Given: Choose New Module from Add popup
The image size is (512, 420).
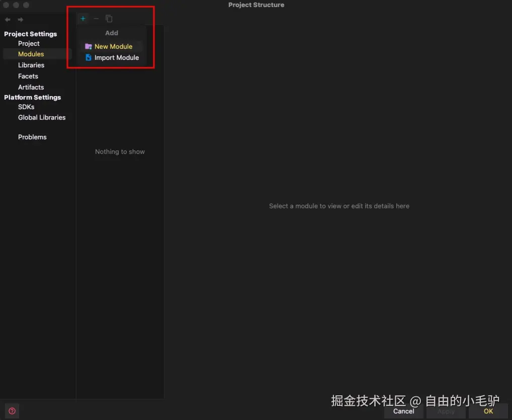Looking at the screenshot, I should (110, 46).
